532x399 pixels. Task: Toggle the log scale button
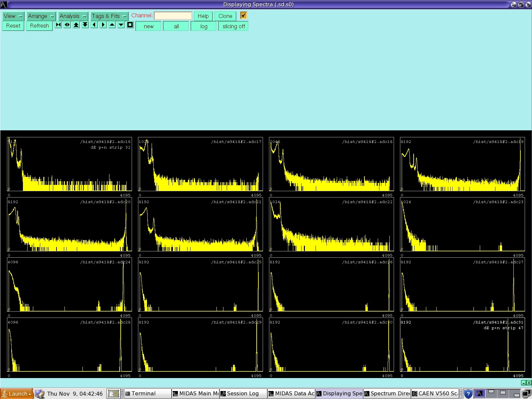click(203, 26)
